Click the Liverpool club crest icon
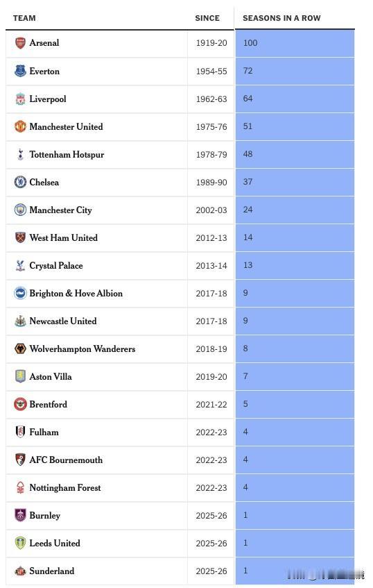The image size is (373, 588). click(20, 99)
